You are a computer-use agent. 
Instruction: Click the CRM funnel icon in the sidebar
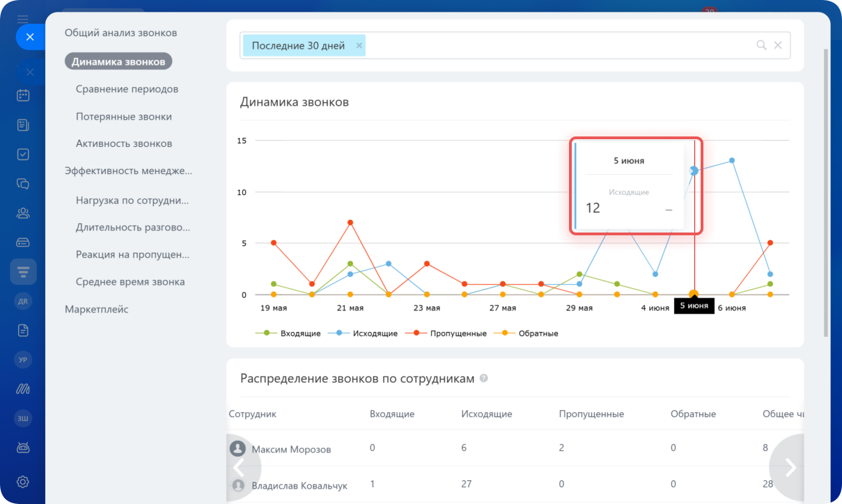(23, 271)
